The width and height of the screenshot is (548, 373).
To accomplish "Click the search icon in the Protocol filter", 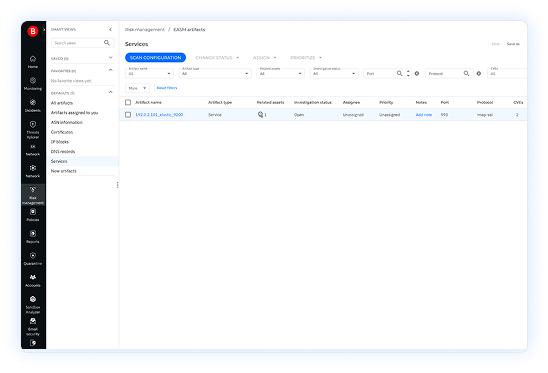I will 466,73.
